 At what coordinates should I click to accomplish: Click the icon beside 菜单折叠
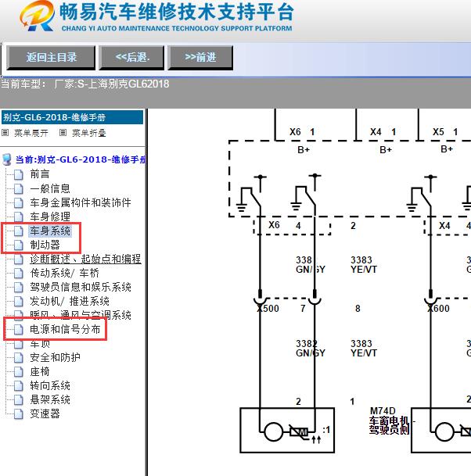[63, 133]
